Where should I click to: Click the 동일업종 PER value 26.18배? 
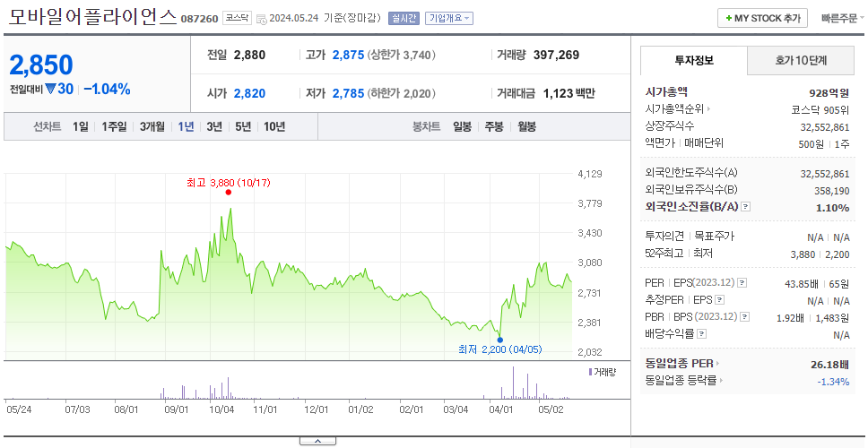(829, 365)
